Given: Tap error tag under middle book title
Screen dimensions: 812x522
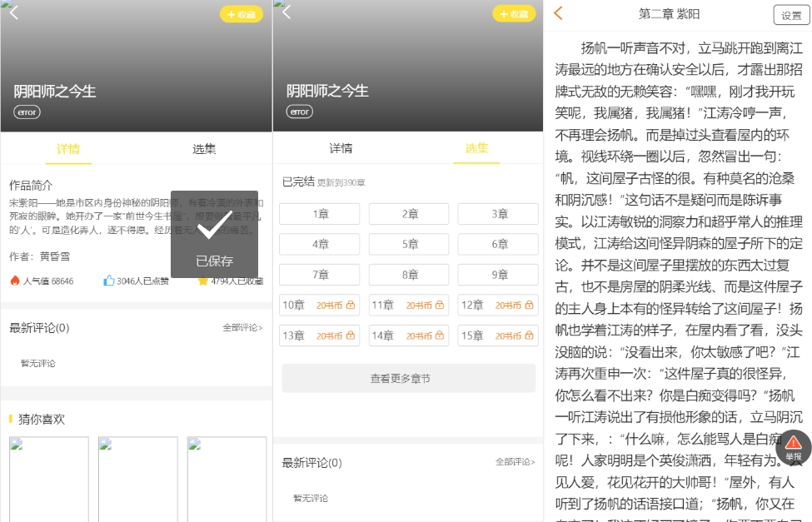Looking at the screenshot, I should [x=299, y=112].
